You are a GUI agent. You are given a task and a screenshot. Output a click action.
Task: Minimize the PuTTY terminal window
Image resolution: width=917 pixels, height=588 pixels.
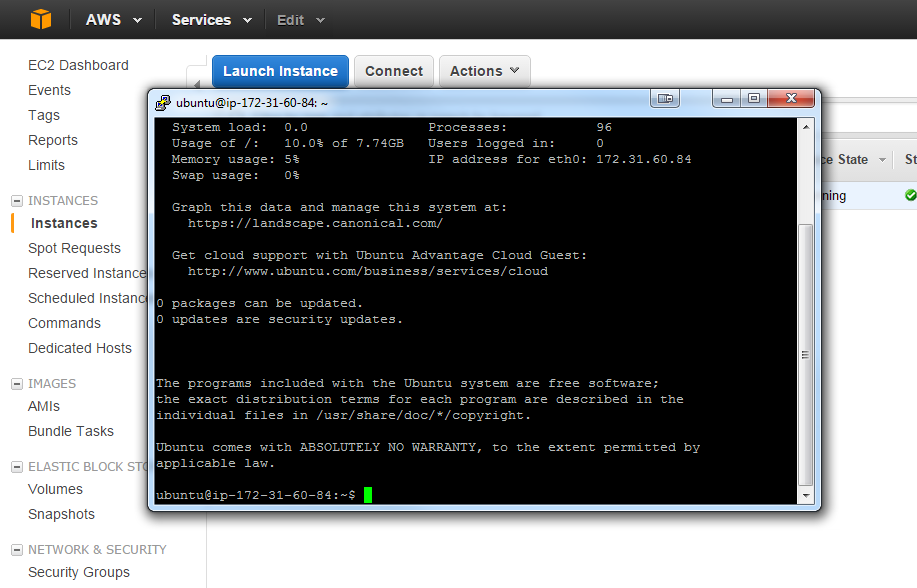[x=727, y=98]
